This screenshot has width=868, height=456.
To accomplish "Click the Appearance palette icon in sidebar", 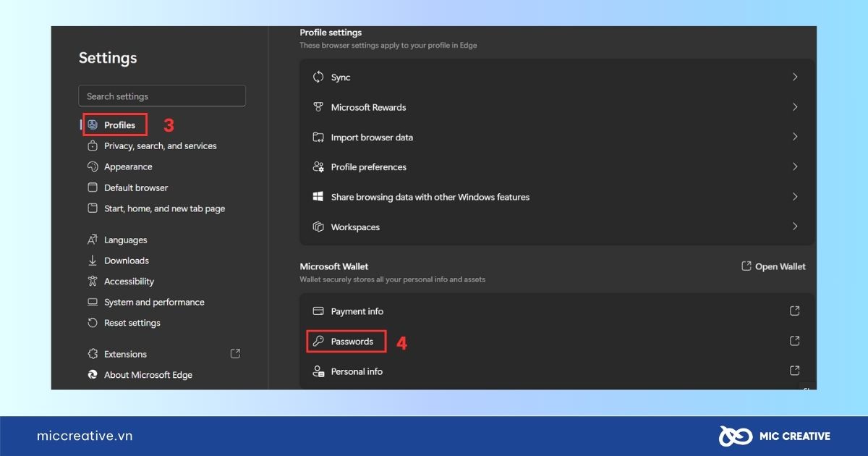I will [x=93, y=166].
